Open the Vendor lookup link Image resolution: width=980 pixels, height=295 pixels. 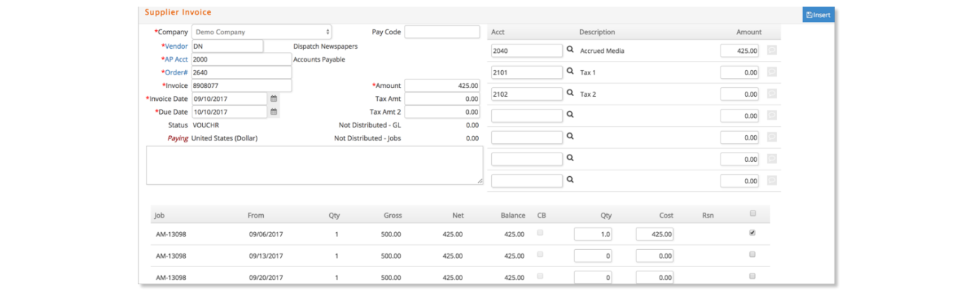tap(176, 46)
